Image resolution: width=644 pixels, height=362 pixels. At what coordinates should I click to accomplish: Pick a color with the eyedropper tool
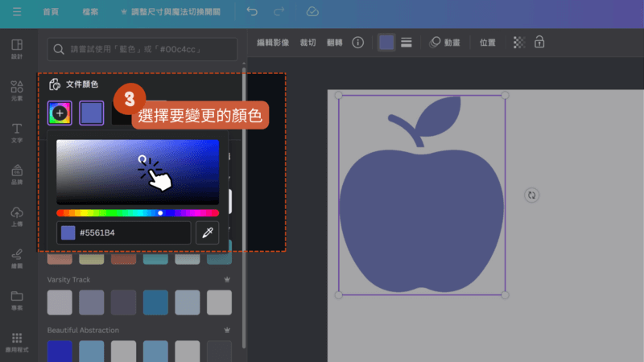pyautogui.click(x=207, y=232)
